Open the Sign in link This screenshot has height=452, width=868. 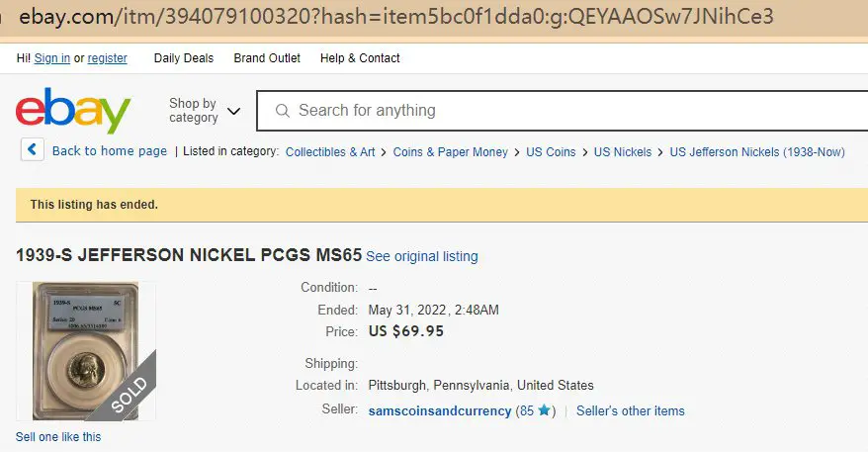point(52,58)
